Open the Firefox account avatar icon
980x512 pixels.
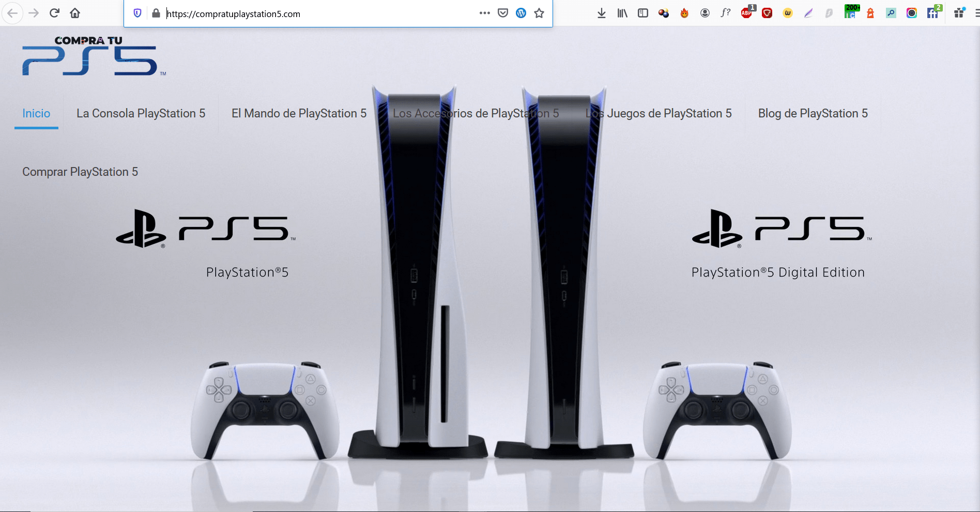[705, 13]
